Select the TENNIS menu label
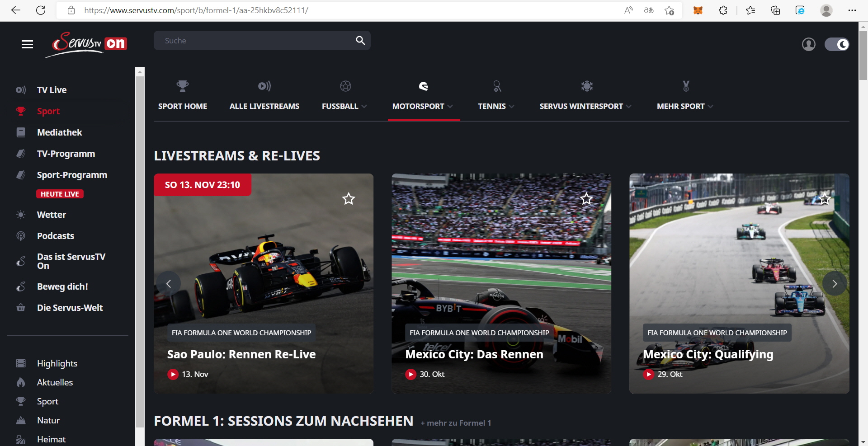This screenshot has width=868, height=446. pyautogui.click(x=492, y=106)
